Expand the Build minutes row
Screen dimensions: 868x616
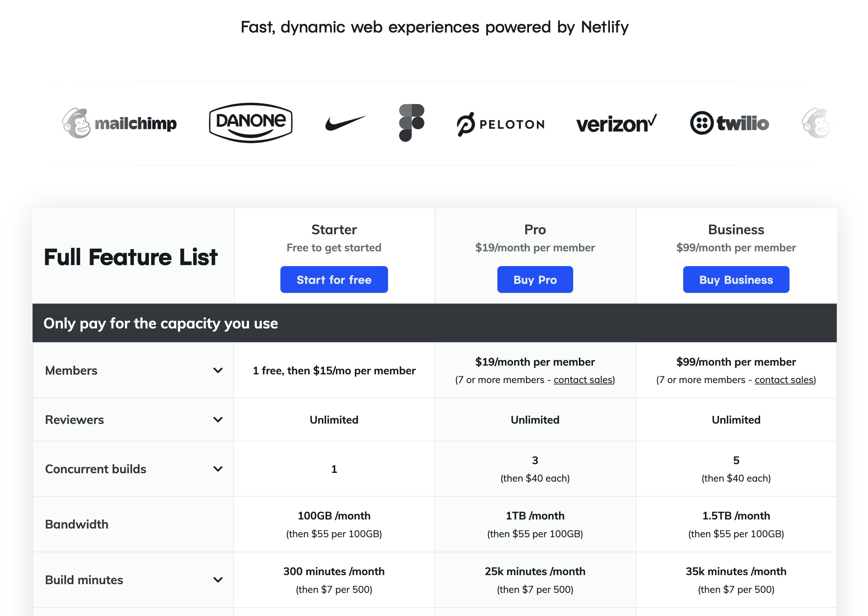(x=218, y=579)
